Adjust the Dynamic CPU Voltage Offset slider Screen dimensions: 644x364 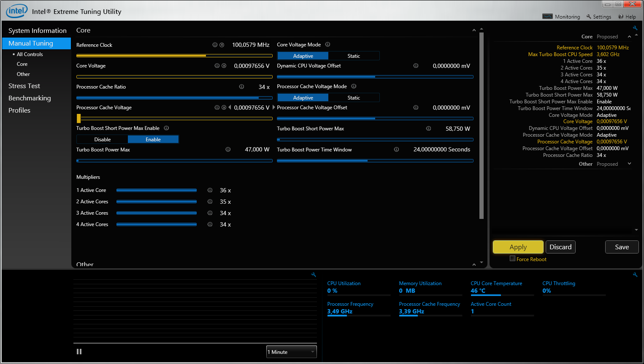(x=375, y=76)
